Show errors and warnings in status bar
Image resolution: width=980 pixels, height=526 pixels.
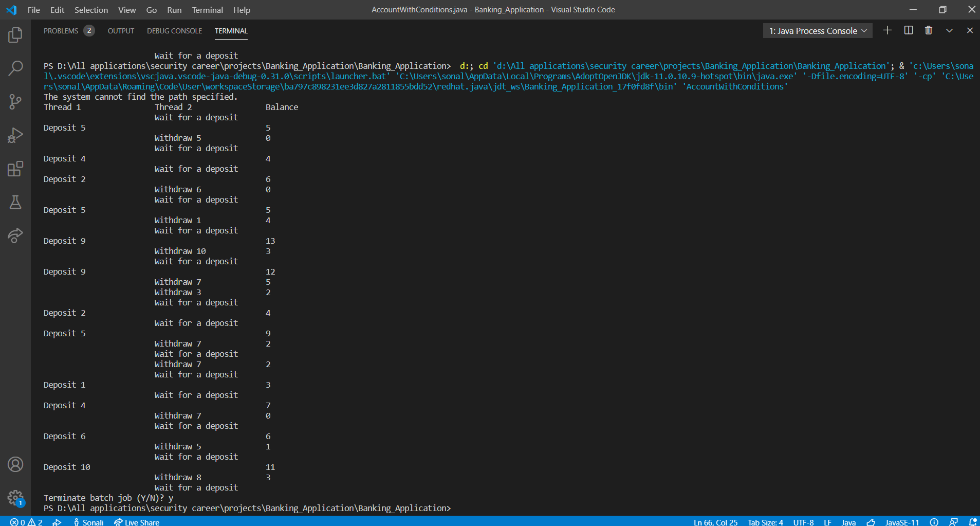point(26,522)
